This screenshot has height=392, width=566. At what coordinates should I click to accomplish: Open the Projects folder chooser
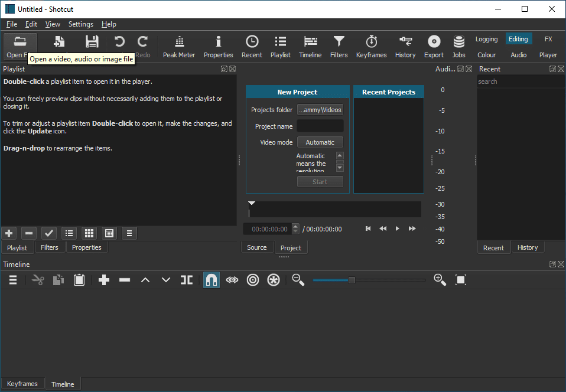pos(320,110)
